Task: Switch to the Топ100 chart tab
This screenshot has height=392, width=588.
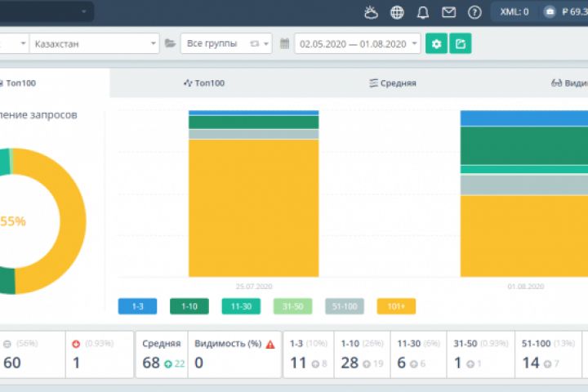Action: coord(204,83)
